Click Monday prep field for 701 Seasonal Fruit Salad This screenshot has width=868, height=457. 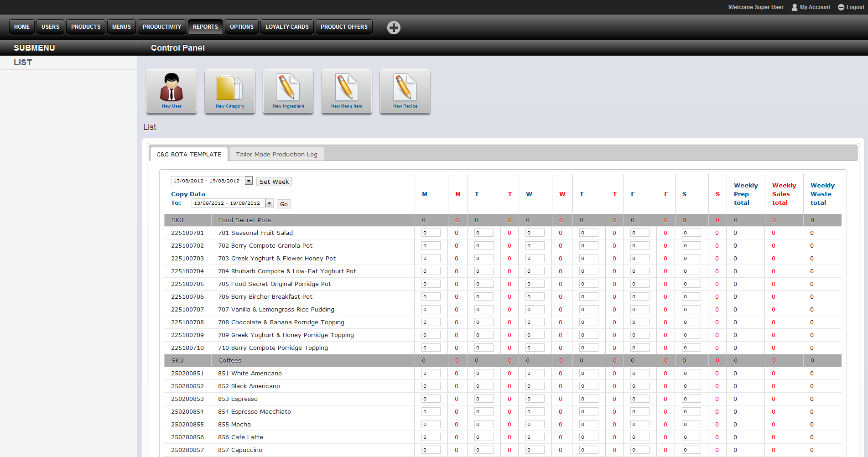431,233
